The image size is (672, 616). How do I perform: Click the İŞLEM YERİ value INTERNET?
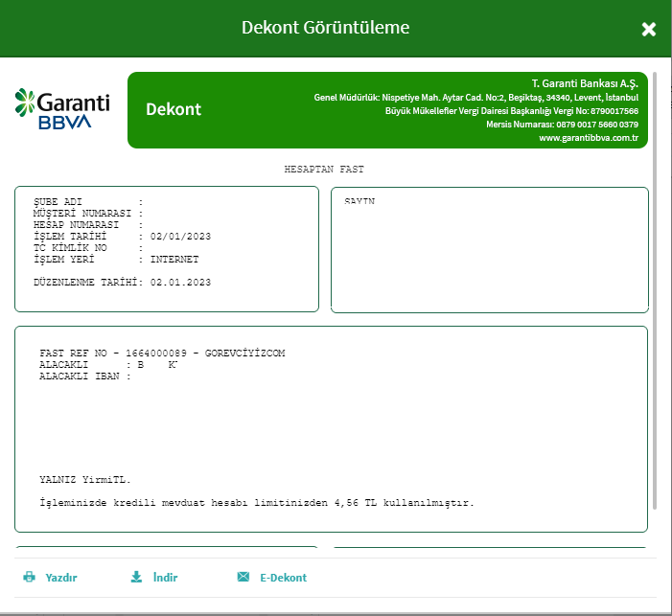174,260
